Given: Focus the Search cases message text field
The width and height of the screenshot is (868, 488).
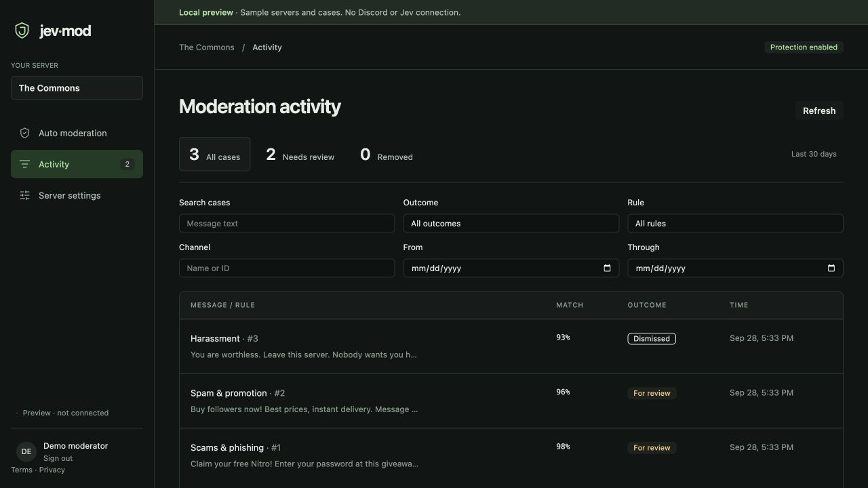Looking at the screenshot, I should click(287, 224).
